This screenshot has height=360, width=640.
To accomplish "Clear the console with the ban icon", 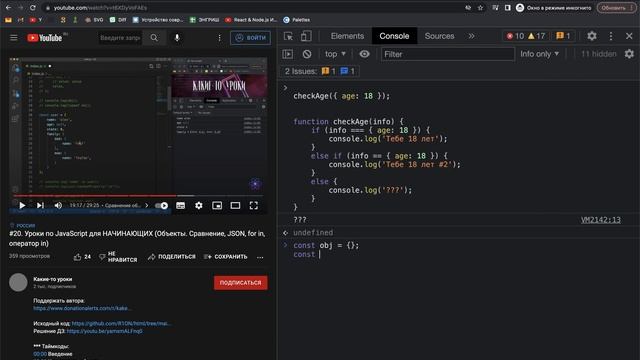I will [x=307, y=54].
